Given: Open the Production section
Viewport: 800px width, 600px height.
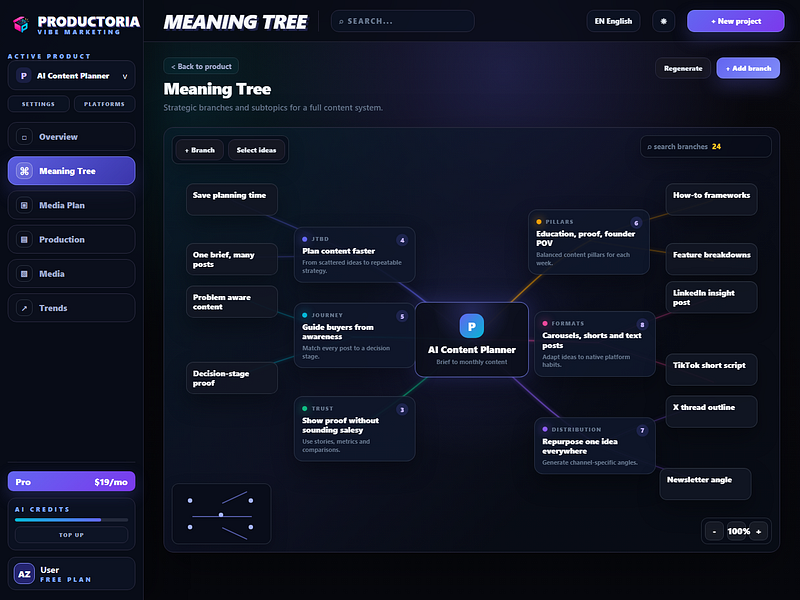Looking at the screenshot, I should click(x=71, y=239).
